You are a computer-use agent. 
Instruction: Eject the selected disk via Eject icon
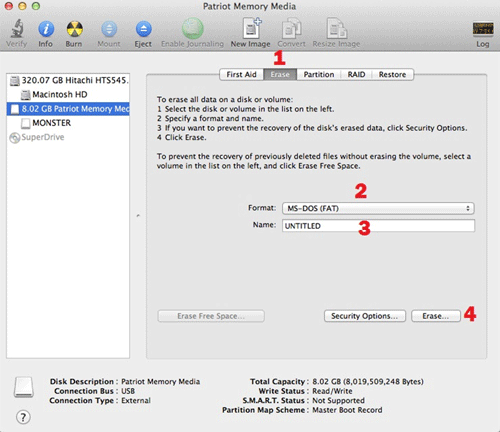click(143, 29)
